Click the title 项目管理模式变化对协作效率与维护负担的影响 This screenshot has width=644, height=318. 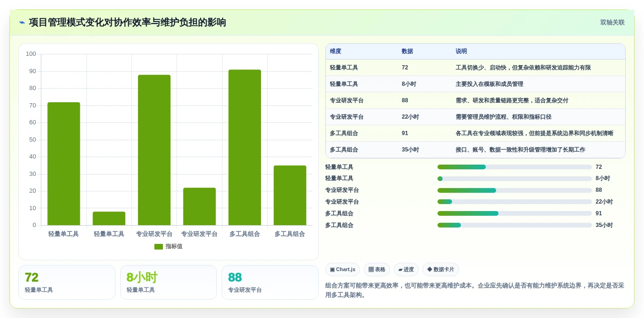(x=128, y=23)
